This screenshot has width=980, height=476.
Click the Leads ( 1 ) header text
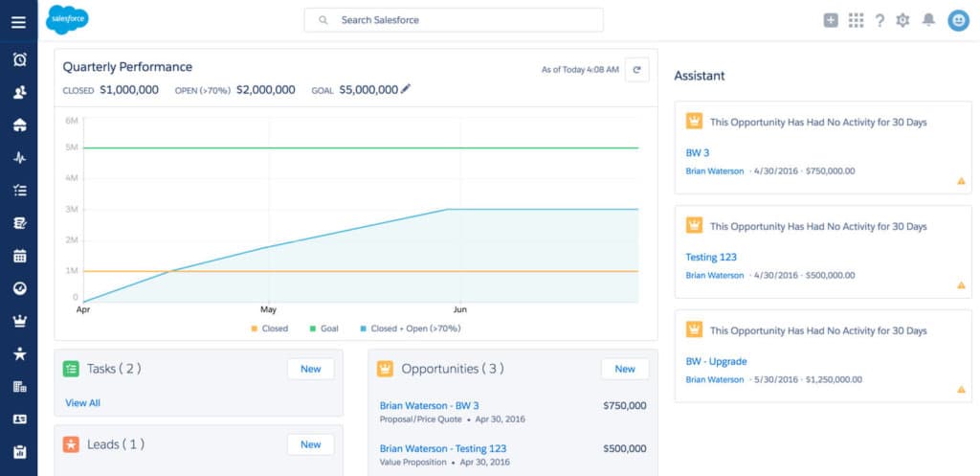[x=116, y=444]
